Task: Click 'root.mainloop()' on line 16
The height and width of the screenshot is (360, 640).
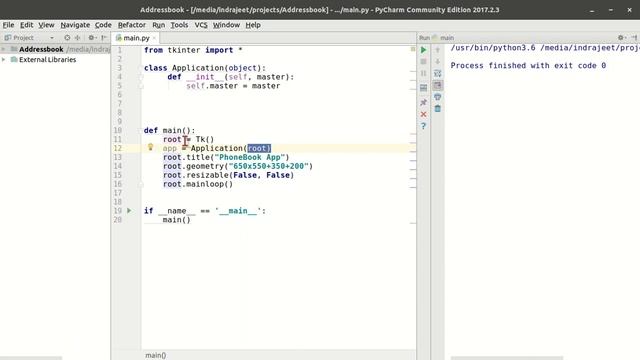Action: point(198,184)
